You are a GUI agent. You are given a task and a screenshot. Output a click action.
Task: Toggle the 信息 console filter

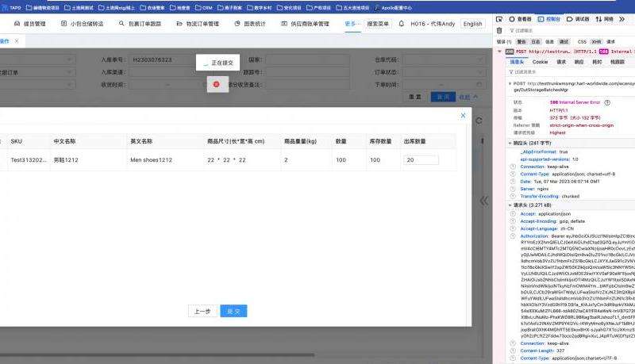[549, 42]
